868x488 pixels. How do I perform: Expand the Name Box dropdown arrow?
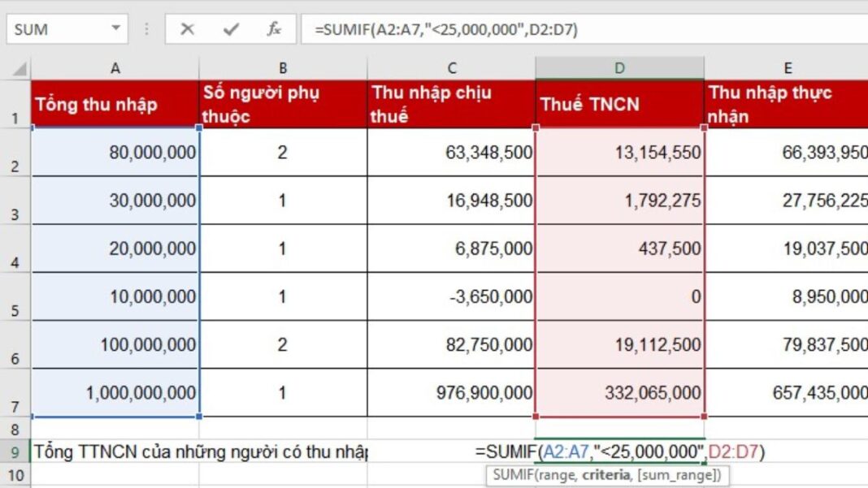coord(116,29)
